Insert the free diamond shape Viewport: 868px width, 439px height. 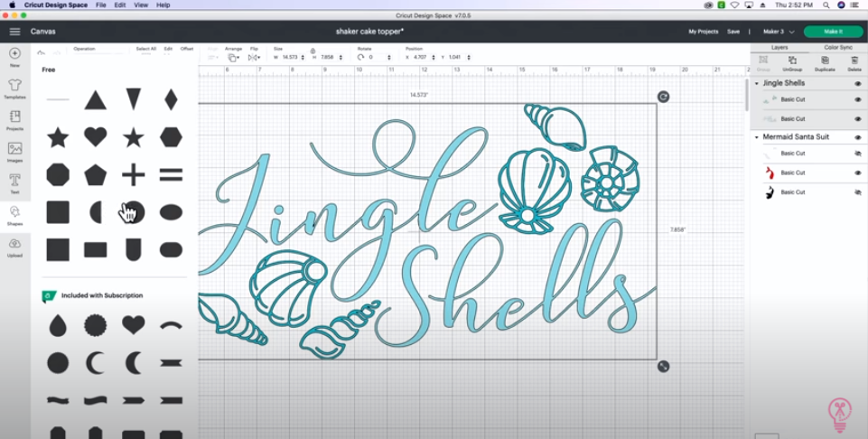pos(171,99)
